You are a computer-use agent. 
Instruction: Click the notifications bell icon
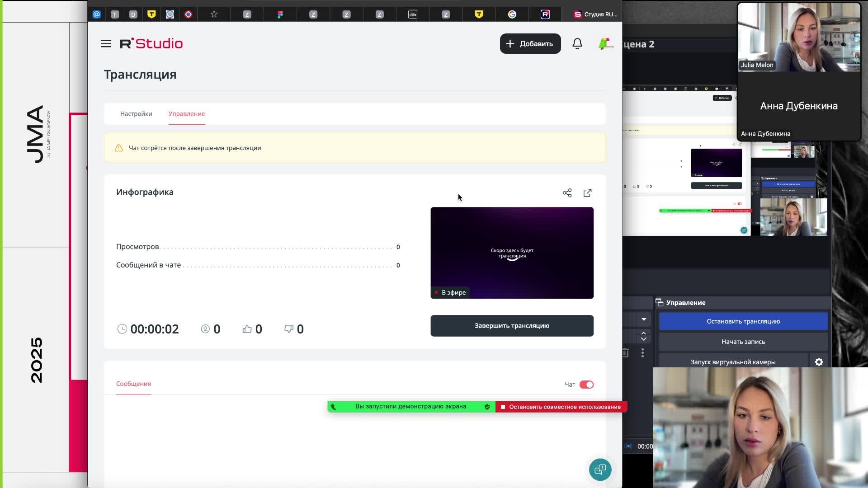click(577, 44)
